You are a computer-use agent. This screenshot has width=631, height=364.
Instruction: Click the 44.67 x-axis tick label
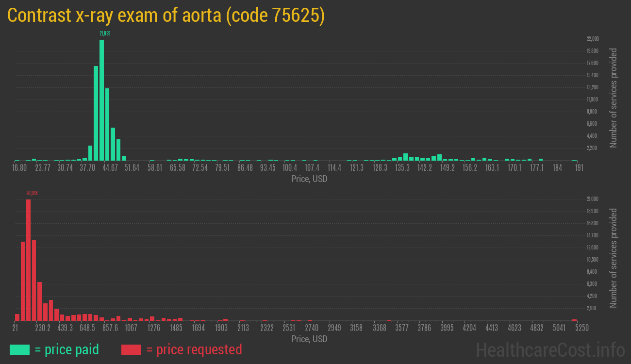[109, 168]
